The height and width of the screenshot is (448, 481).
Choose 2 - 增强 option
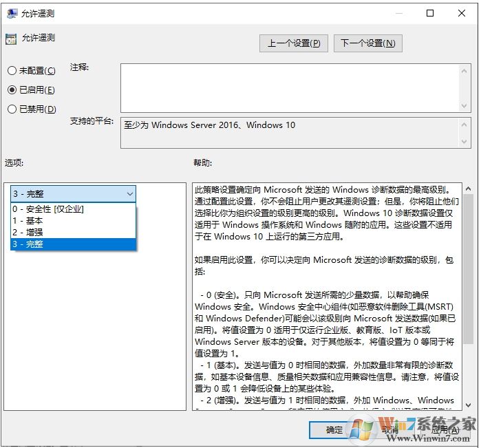(74, 233)
